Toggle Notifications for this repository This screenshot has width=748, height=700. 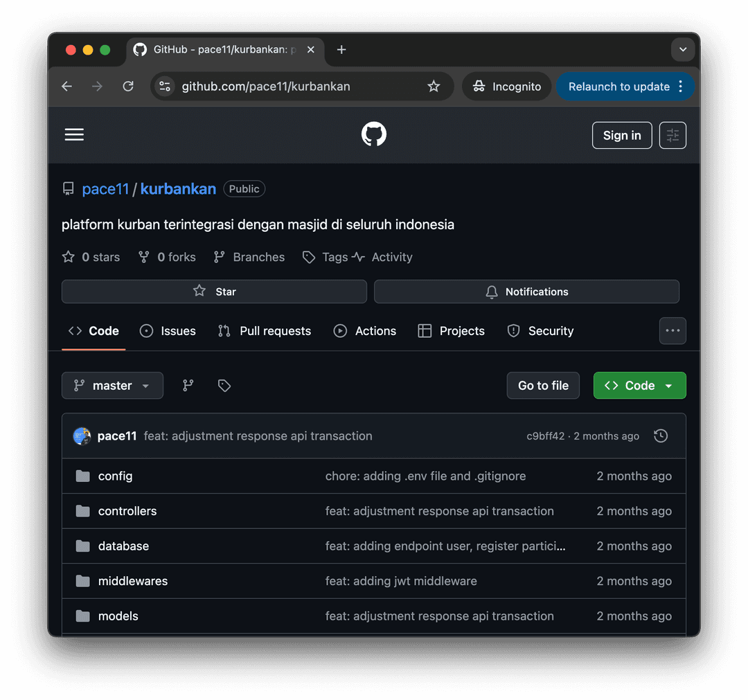coord(526,291)
